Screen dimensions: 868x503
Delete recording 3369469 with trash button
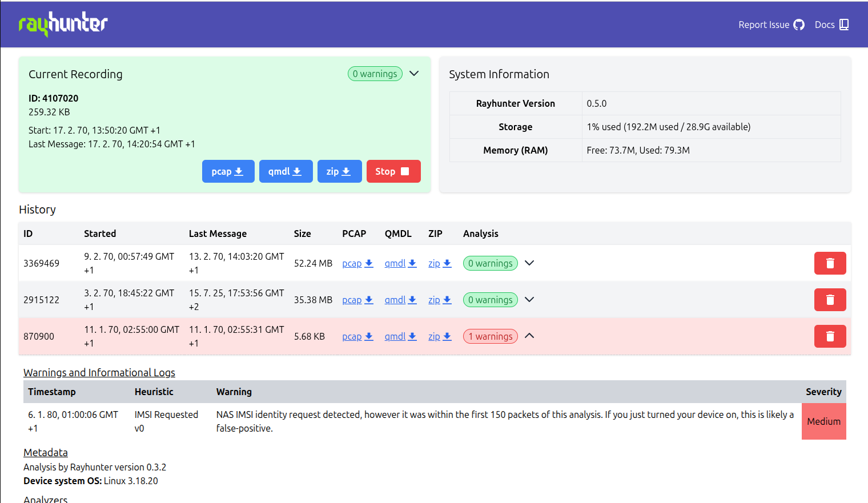830,263
